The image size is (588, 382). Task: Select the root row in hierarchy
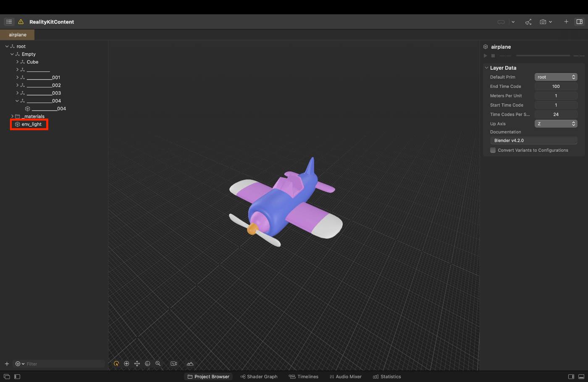click(54, 47)
